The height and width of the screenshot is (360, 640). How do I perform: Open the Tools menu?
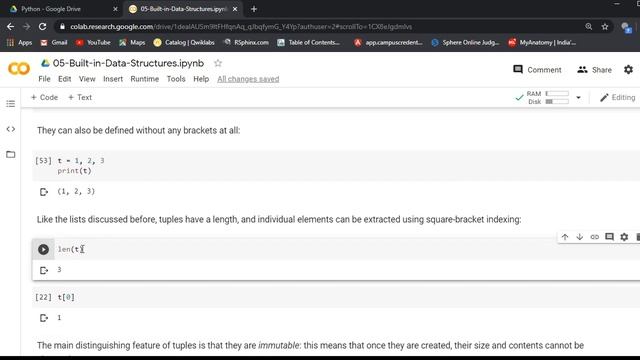(176, 79)
